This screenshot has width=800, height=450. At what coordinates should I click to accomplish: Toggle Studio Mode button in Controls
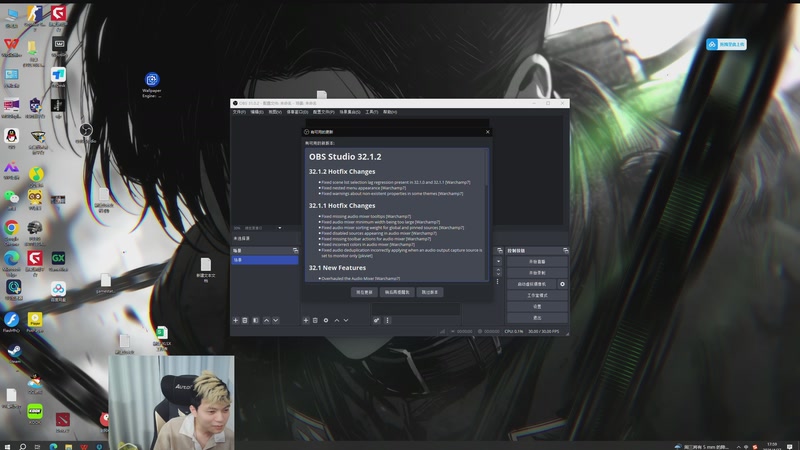pyautogui.click(x=537, y=295)
